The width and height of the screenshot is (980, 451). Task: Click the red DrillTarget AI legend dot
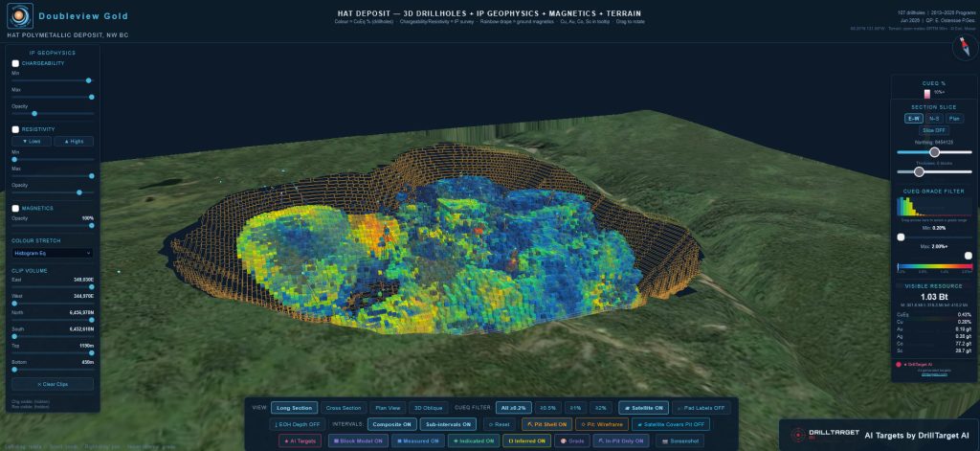tap(898, 364)
